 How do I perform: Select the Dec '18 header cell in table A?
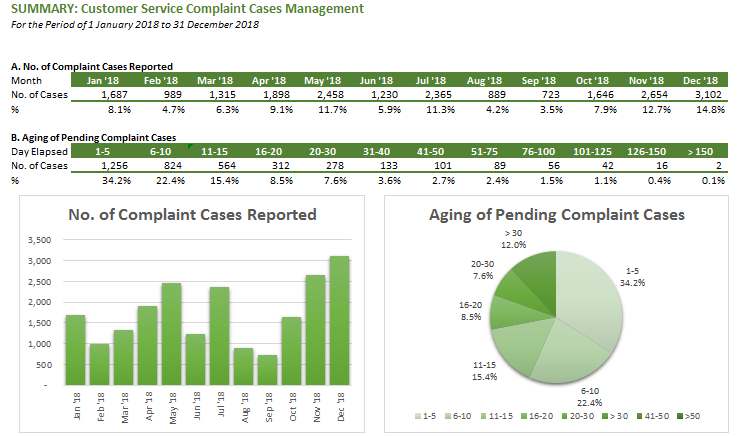700,81
